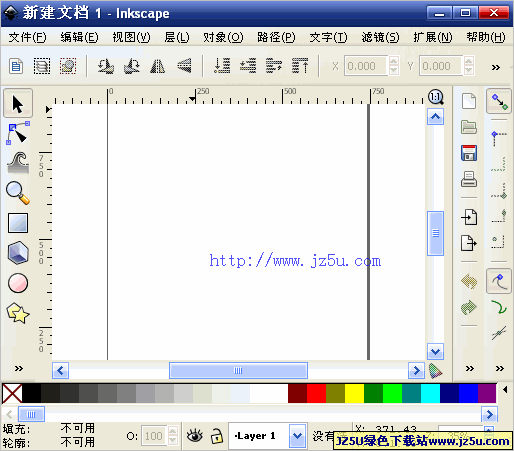Expand more tools in left toolbox
This screenshot has height=451, width=514.
tap(19, 368)
